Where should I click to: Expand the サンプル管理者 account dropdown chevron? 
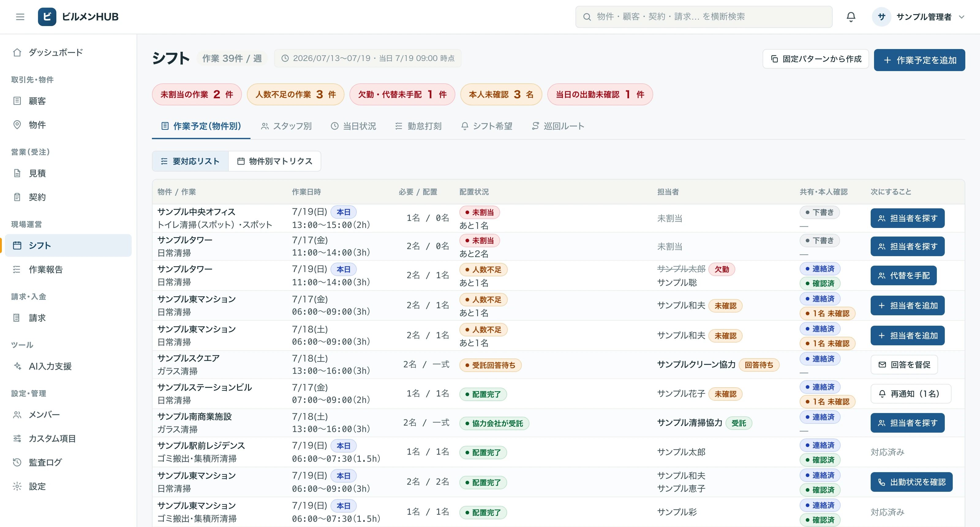tap(962, 17)
